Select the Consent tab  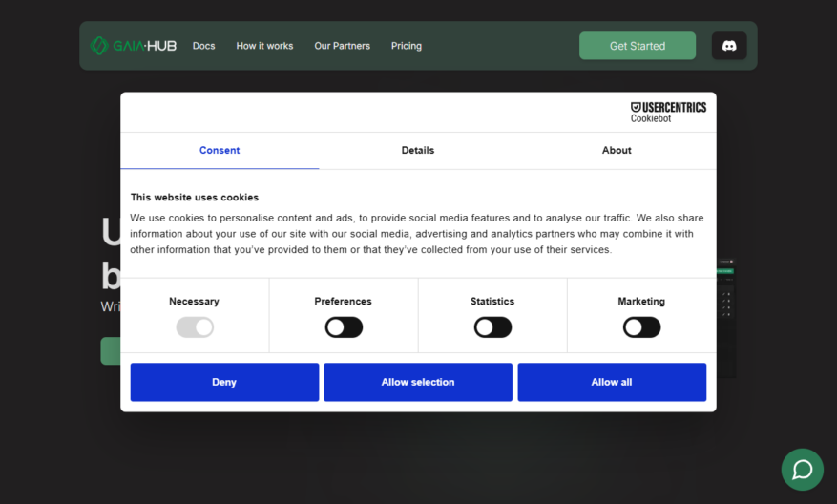click(x=220, y=151)
